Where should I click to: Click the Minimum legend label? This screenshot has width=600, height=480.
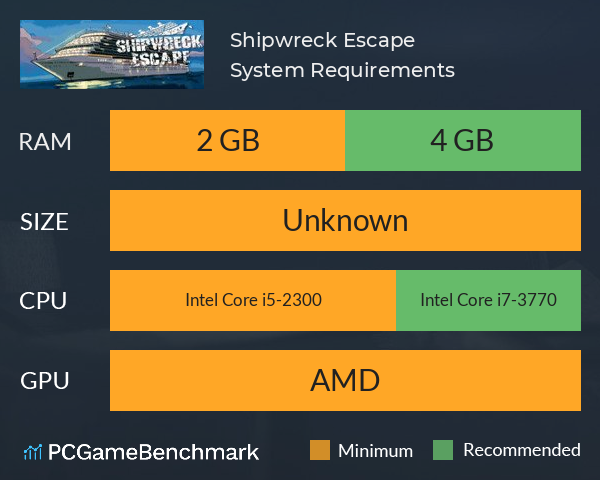pyautogui.click(x=375, y=451)
